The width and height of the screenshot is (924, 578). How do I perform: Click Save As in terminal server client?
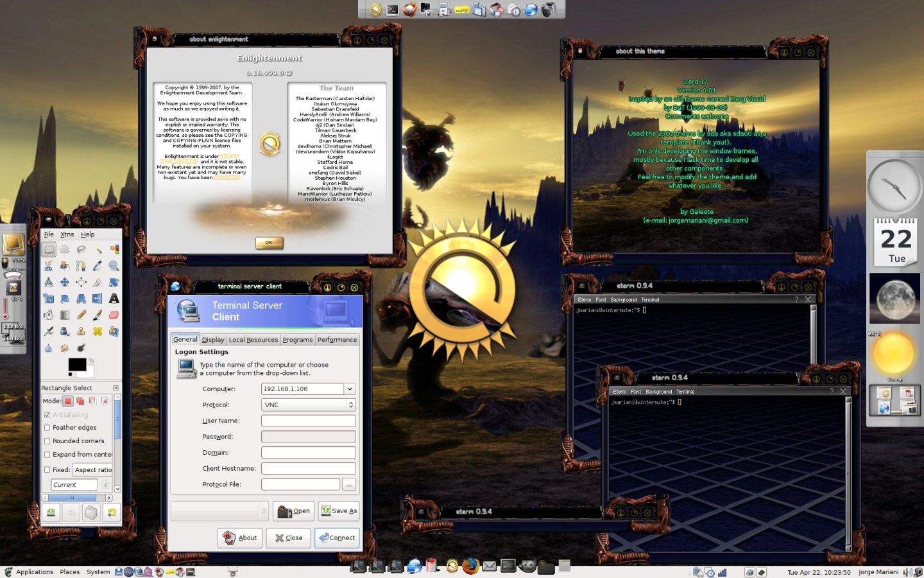(339, 511)
